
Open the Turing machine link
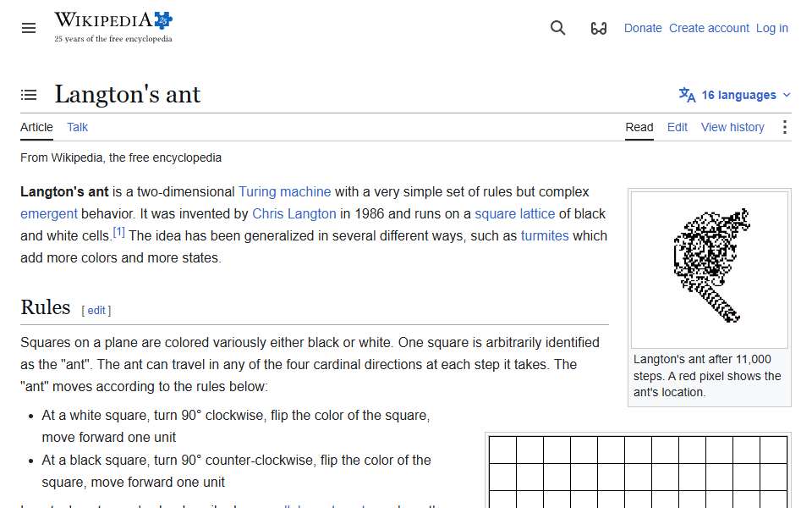point(284,192)
